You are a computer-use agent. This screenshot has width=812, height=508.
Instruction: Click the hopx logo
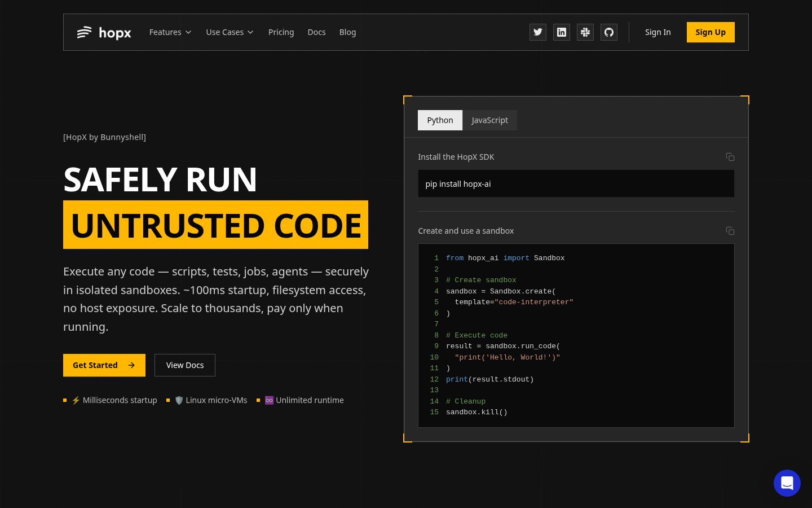point(104,33)
